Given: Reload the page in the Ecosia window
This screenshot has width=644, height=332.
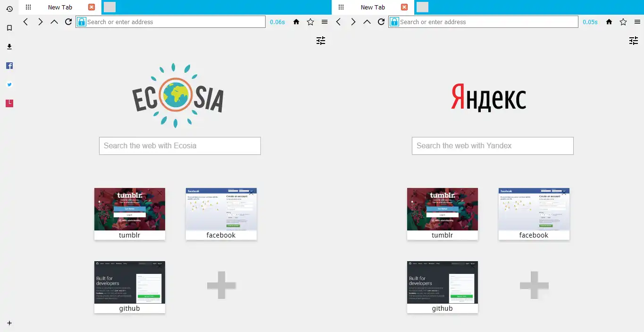Looking at the screenshot, I should pyautogui.click(x=68, y=22).
